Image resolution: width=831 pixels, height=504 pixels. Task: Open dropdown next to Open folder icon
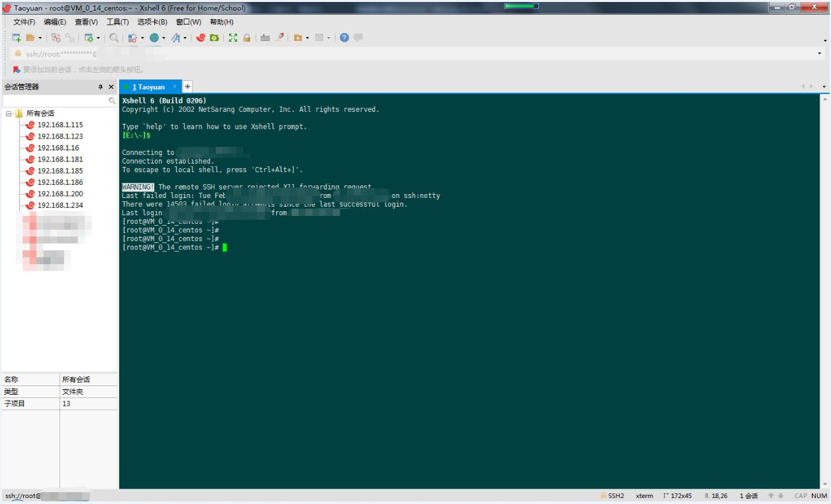pyautogui.click(x=40, y=38)
